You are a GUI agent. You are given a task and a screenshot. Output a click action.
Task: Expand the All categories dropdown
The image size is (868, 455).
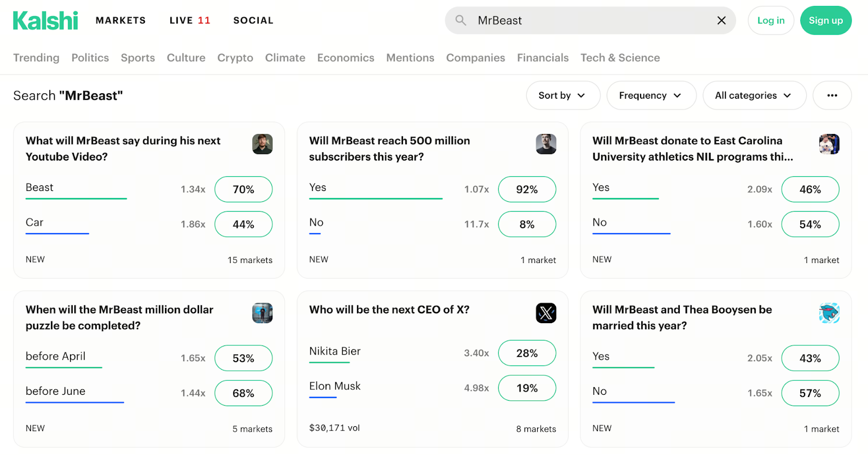754,95
